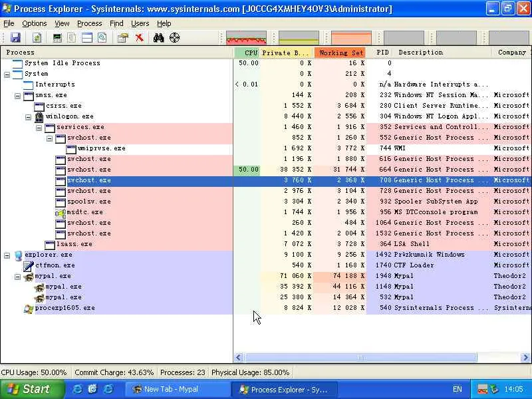Select the wmiprvse.exe process
Viewport: 532px width, 399px height.
point(266,148)
